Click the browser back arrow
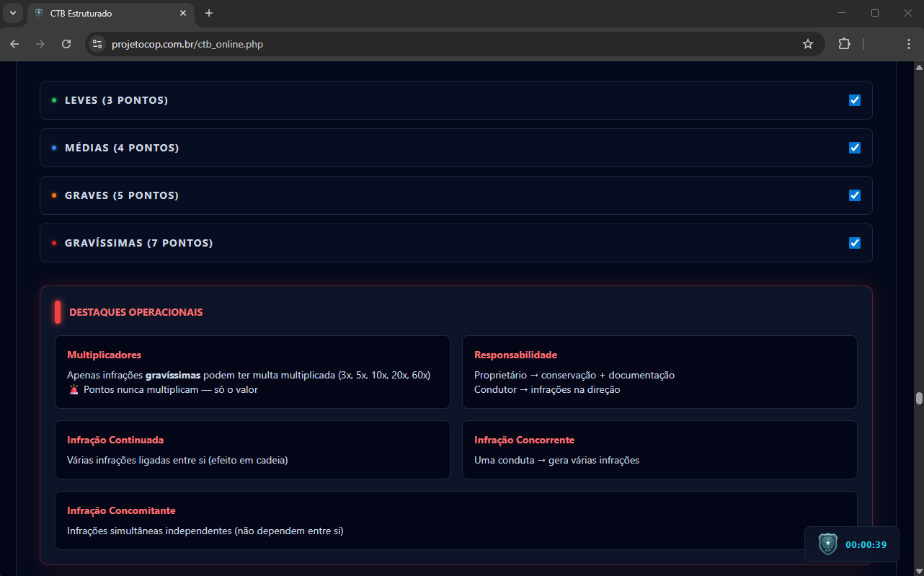The image size is (924, 576). tap(14, 44)
